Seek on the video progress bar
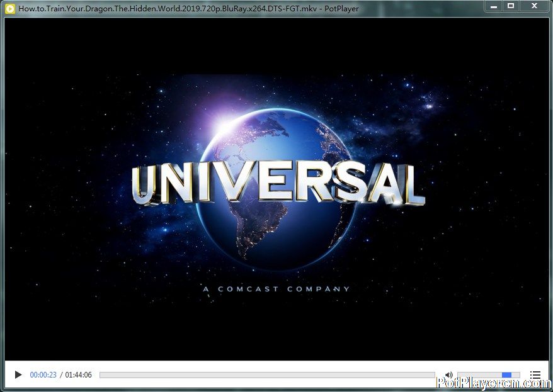 click(267, 375)
